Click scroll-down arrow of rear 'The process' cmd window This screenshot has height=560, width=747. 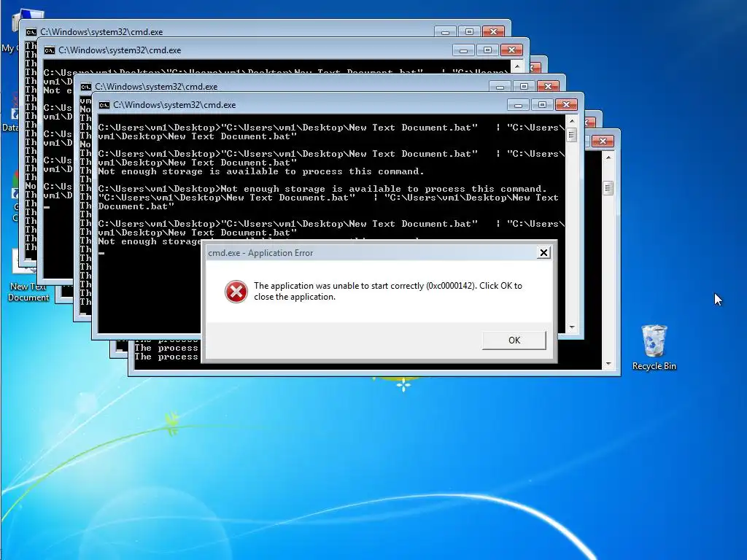pyautogui.click(x=608, y=364)
